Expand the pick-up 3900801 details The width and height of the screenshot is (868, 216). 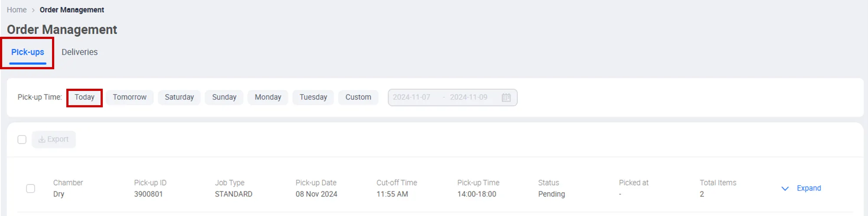click(x=809, y=188)
